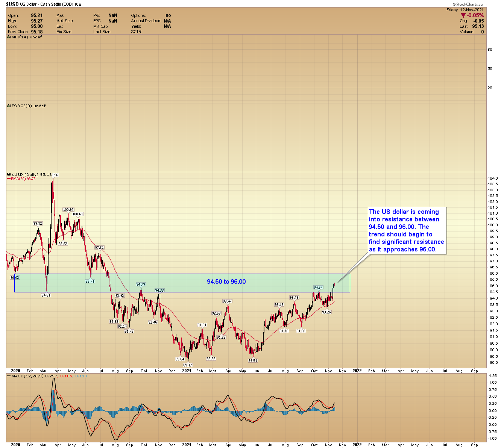The image size is (504, 448).
Task: Click the 93.26 price low label
Action: point(326,312)
